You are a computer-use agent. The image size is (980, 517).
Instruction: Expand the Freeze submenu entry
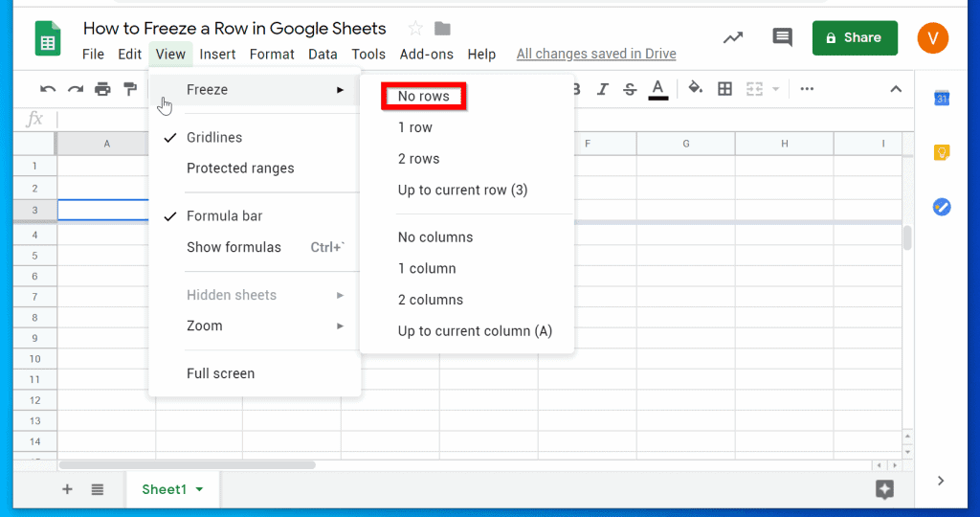point(255,90)
